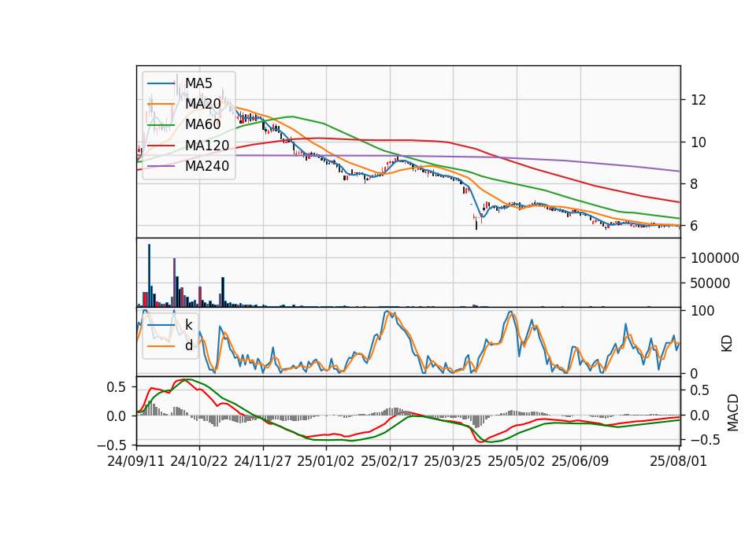Click date label 24/10/22

199,461
